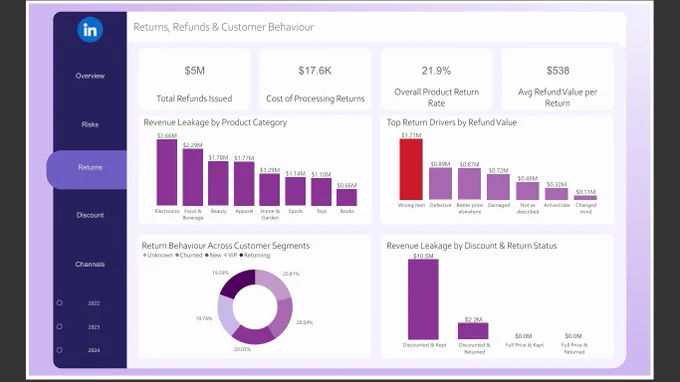The width and height of the screenshot is (680, 382).
Task: Select the 19.74% donut segment
Action: point(226,314)
